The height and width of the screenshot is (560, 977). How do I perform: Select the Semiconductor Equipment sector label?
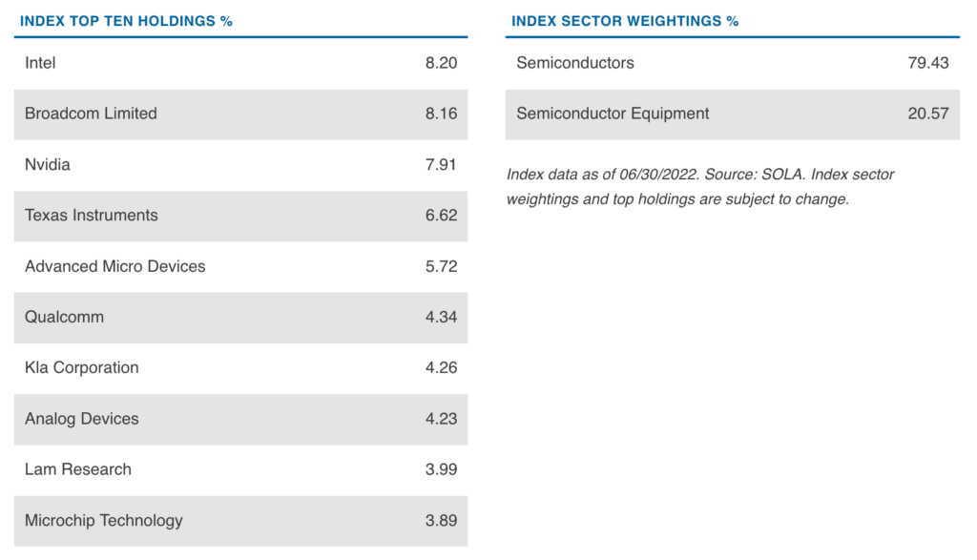tap(613, 114)
